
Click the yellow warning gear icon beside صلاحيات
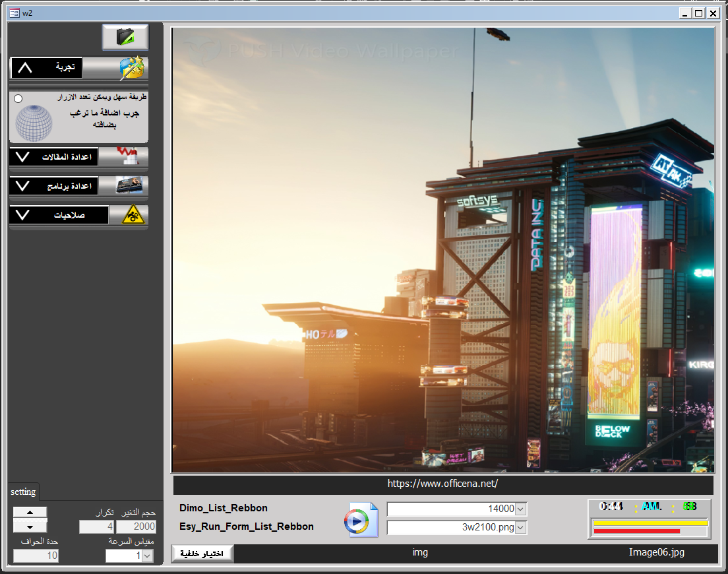coord(133,215)
